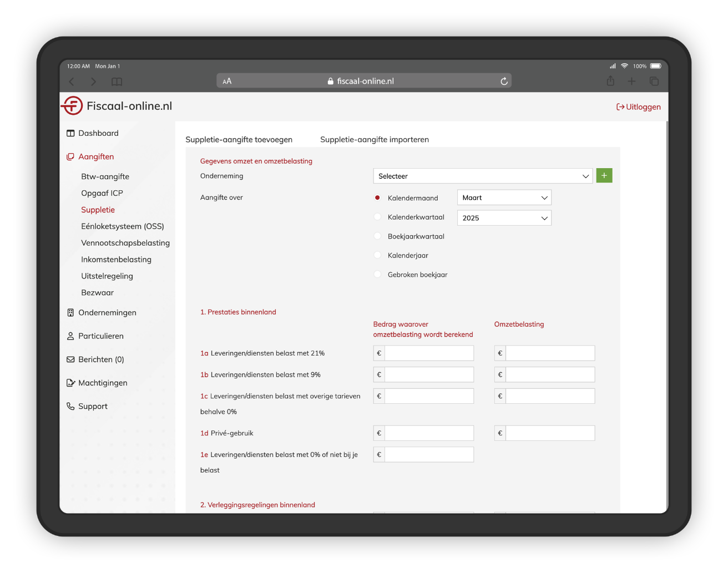The height and width of the screenshot is (573, 728).
Task: Click the Dashboard sidebar icon
Action: click(70, 133)
